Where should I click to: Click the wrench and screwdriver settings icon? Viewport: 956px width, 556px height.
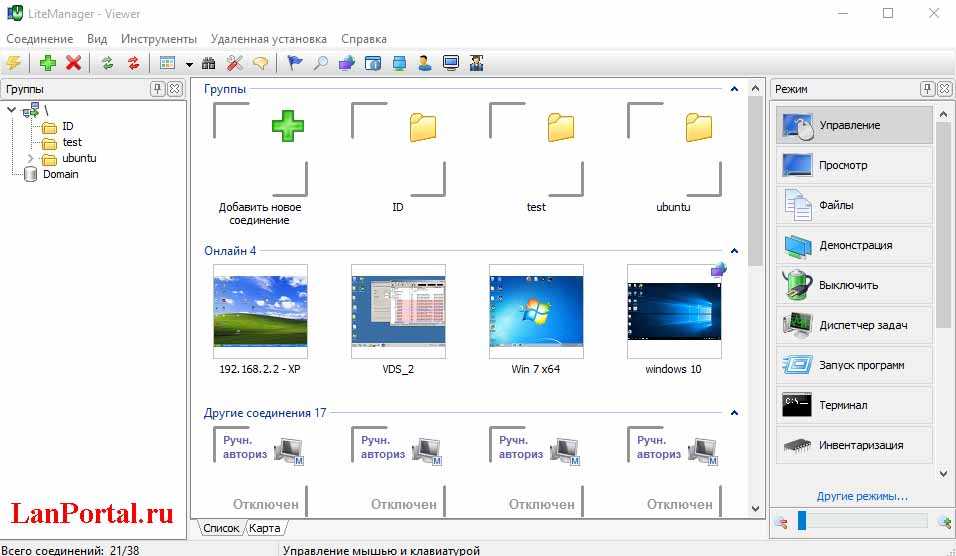235,63
